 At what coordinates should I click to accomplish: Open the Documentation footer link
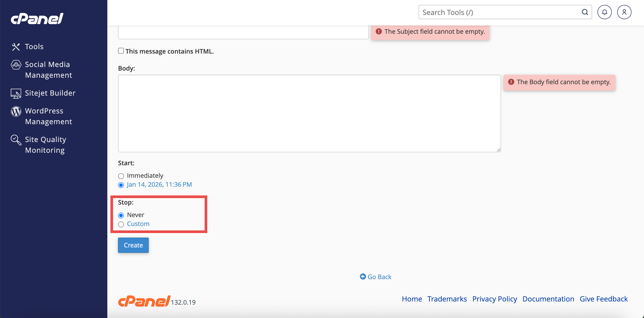(x=548, y=299)
